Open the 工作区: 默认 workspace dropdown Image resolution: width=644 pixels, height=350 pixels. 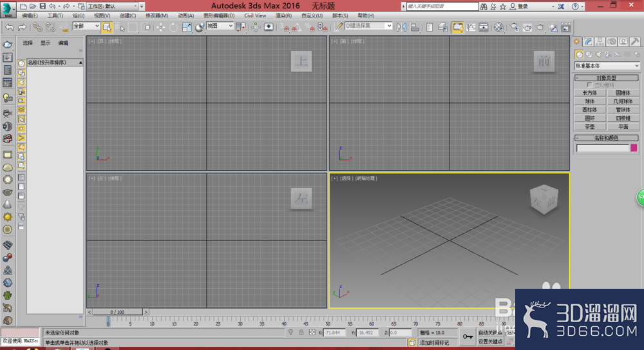111,6
